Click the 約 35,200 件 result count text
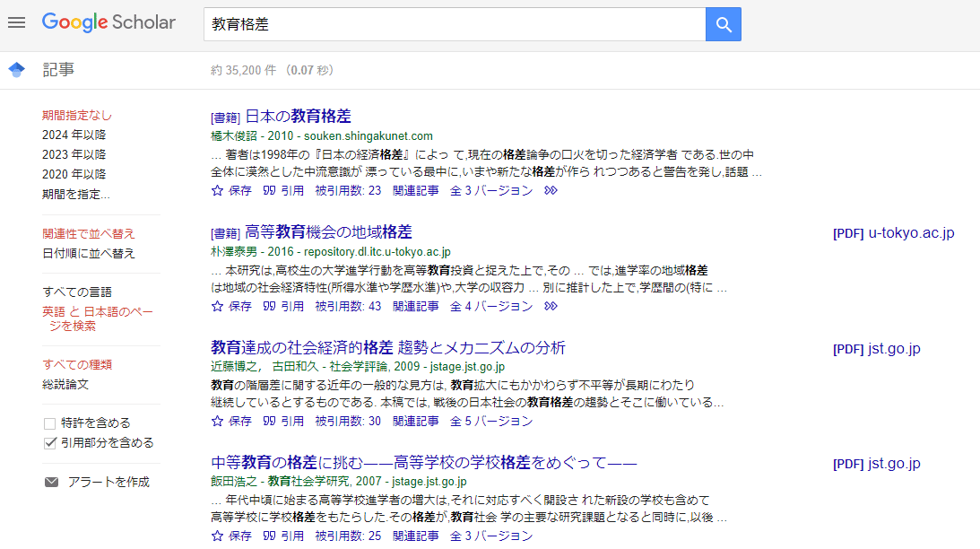The width and height of the screenshot is (980, 549). point(243,70)
